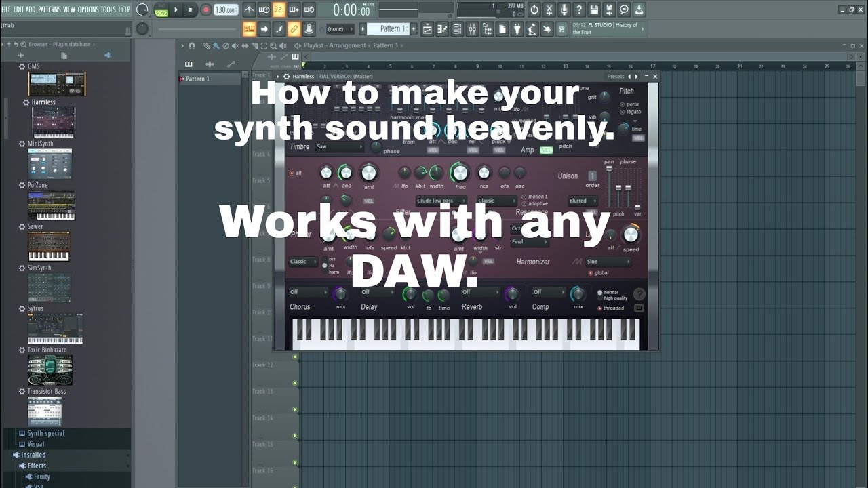Select GMS in plugin browser
This screenshot has height=488, width=868.
[33, 67]
